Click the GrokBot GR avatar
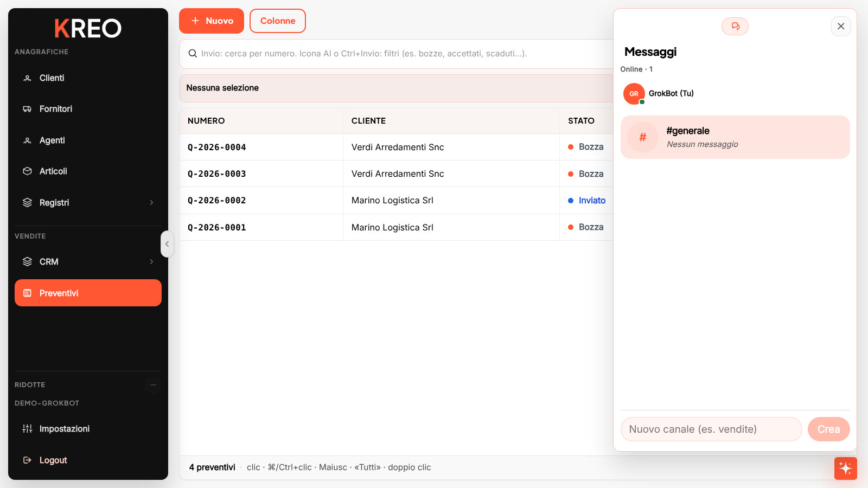 (634, 94)
